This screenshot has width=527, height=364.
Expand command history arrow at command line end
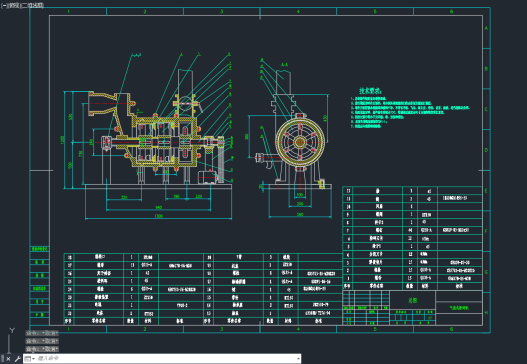tap(298, 359)
